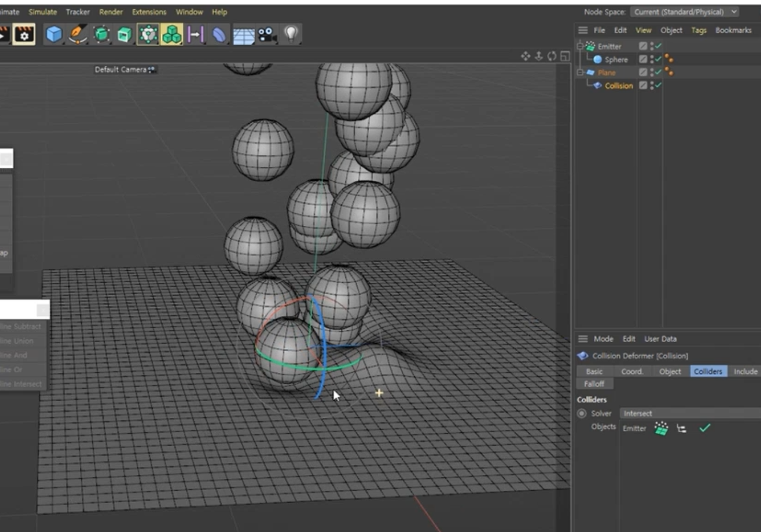Open Attribute Manager Mode menu
The width and height of the screenshot is (761, 532).
click(x=603, y=339)
